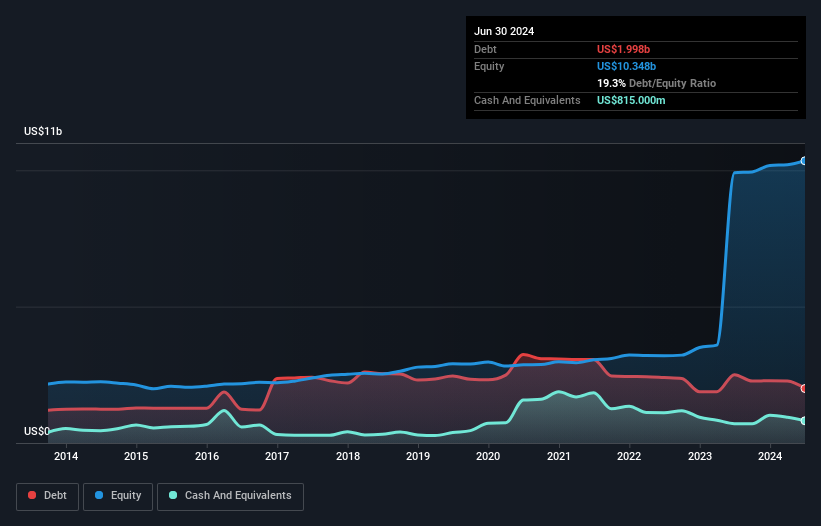
Task: Click the 2021 x-axis label
Action: click(559, 456)
